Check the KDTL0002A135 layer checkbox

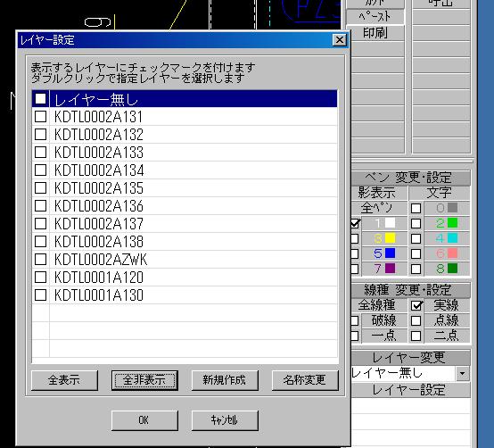pos(40,188)
